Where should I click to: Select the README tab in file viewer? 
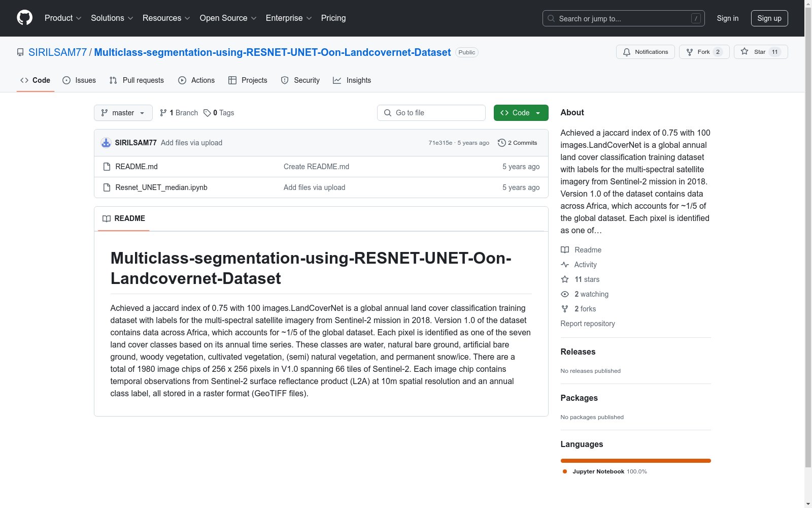[124, 218]
